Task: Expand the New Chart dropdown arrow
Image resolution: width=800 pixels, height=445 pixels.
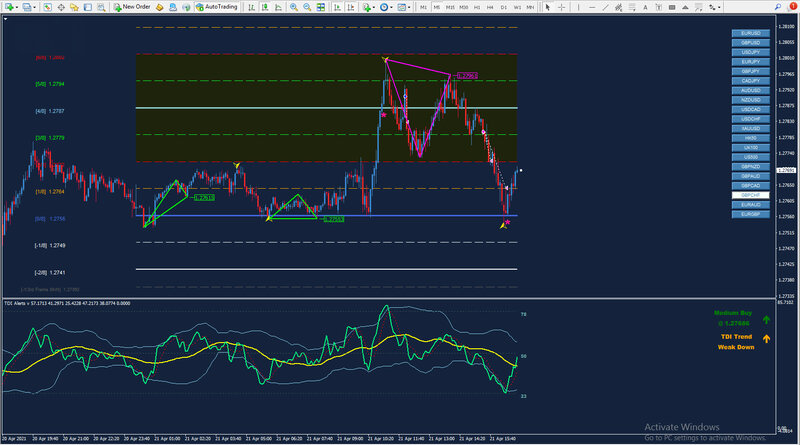Action: [19, 7]
